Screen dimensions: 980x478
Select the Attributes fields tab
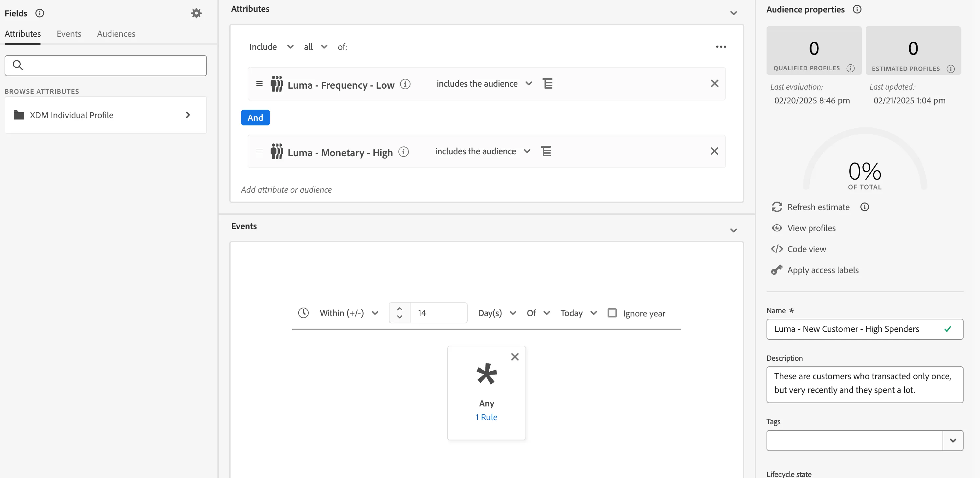[x=22, y=33]
